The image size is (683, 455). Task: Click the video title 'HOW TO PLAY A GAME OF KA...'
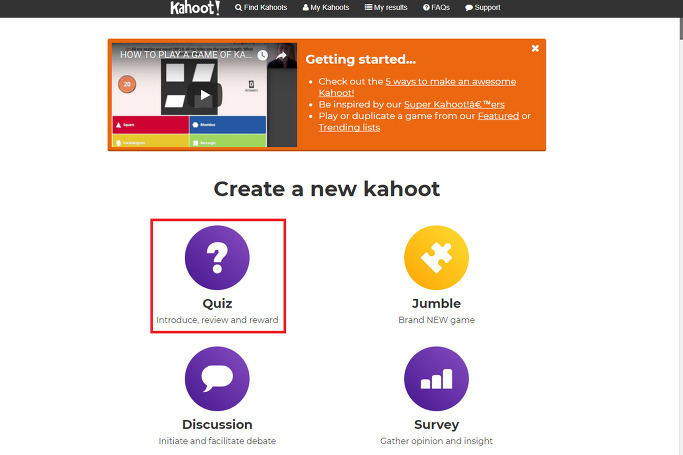(186, 55)
